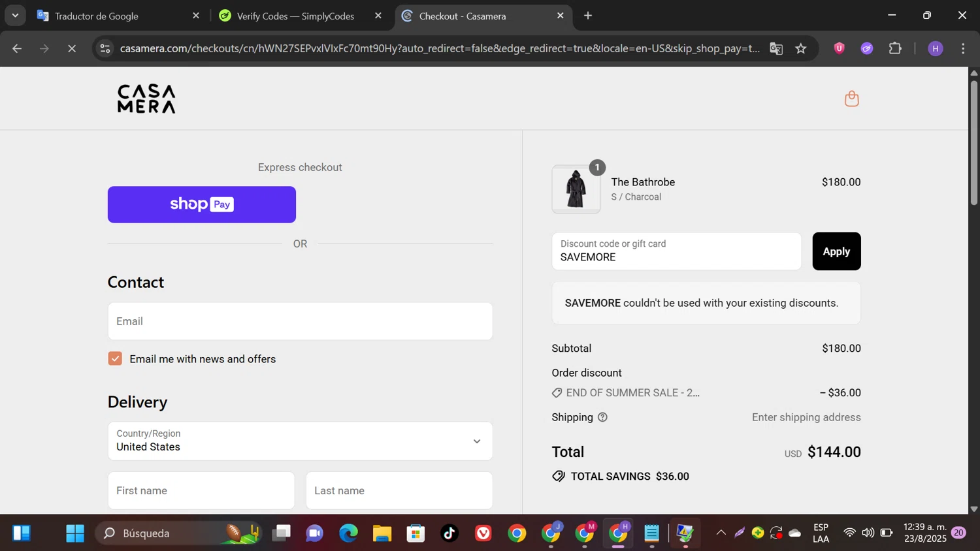Click the Last name field
The height and width of the screenshot is (551, 980).
pos(399,490)
